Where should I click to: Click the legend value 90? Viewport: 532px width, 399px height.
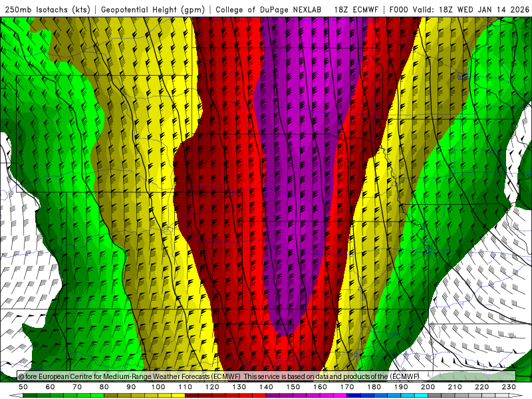click(131, 387)
